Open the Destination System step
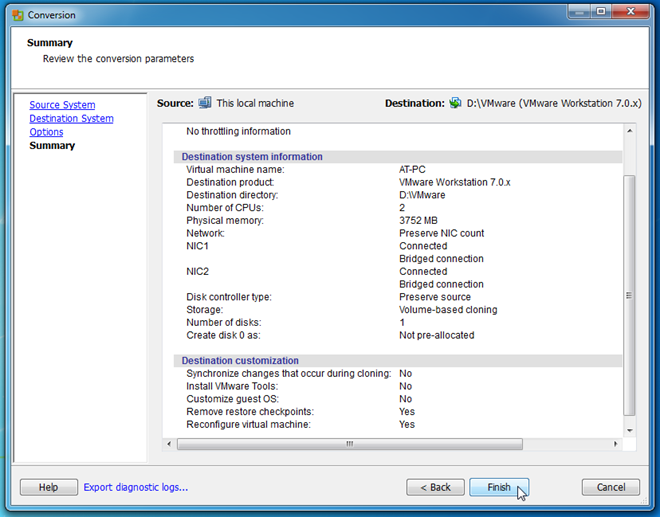660x517 pixels. (x=71, y=119)
